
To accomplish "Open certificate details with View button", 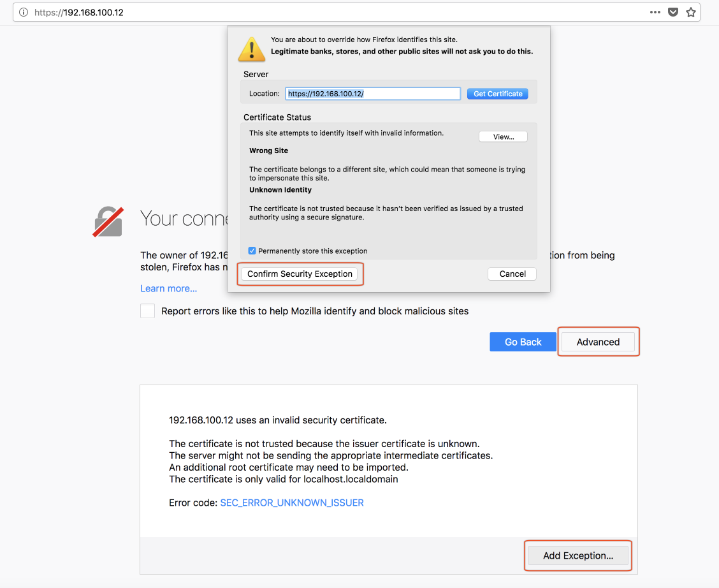I will pos(503,136).
